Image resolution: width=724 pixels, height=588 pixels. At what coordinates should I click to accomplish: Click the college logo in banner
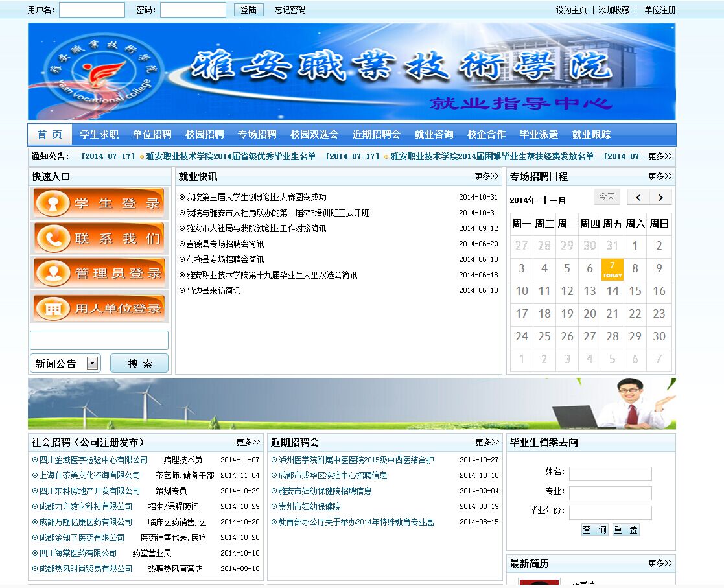pos(97,72)
